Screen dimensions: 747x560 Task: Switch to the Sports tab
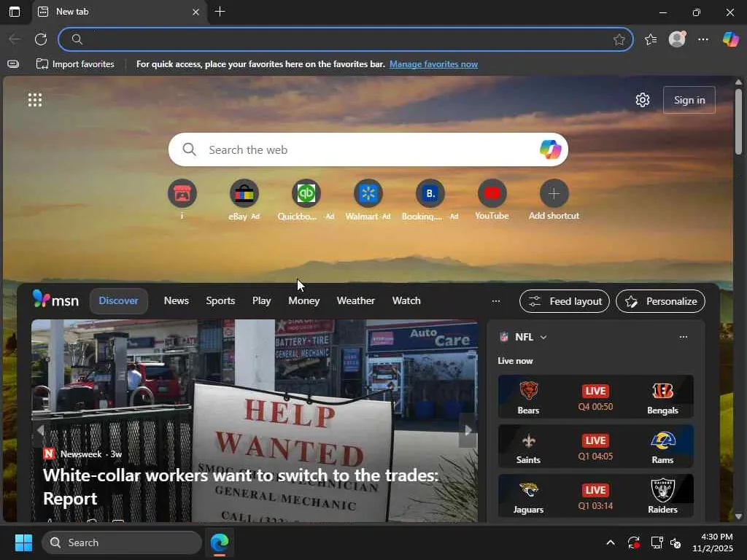click(x=220, y=301)
